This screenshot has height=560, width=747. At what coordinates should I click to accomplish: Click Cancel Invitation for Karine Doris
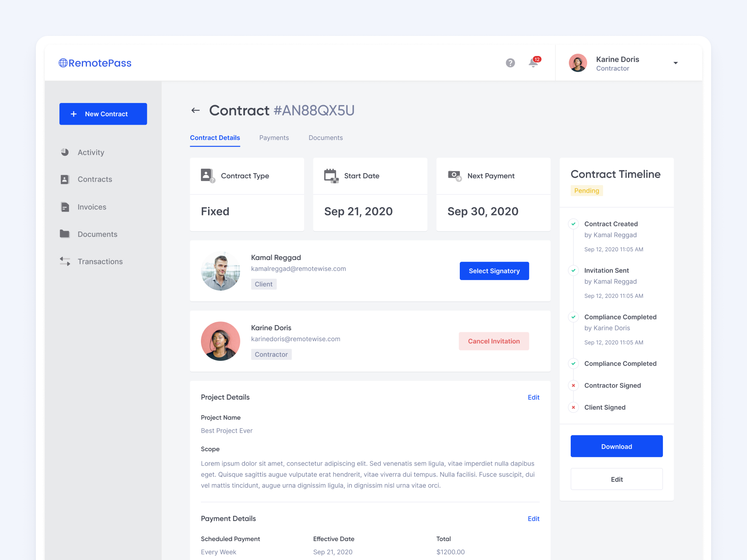[x=493, y=341]
